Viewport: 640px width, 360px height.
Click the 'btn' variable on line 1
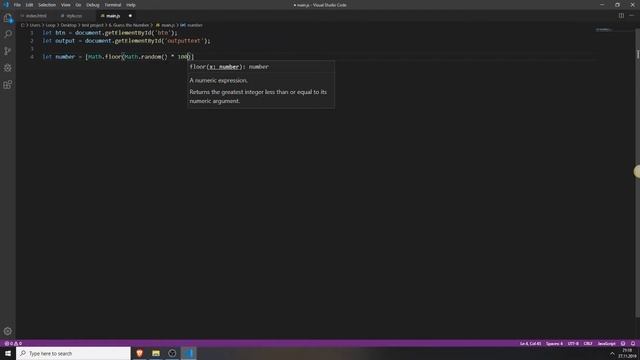[60, 33]
